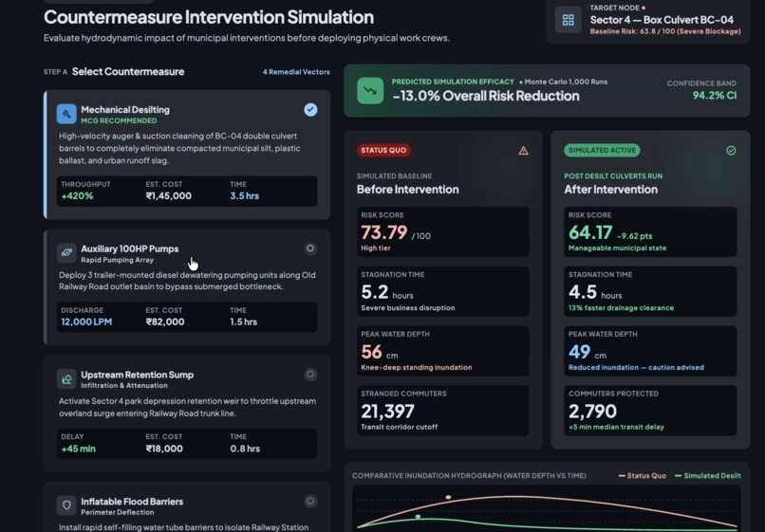Click the 2,790 commuters protected figure
The image size is (765, 532).
592,412
